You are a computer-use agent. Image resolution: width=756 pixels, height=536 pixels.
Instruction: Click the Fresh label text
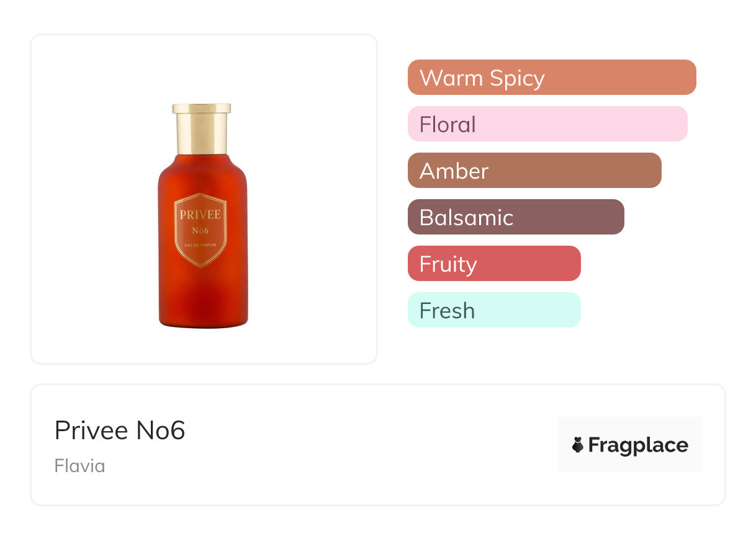click(447, 310)
